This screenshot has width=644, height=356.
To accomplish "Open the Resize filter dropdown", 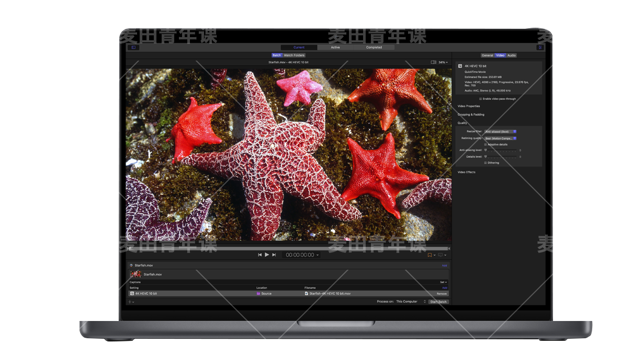I will point(501,132).
